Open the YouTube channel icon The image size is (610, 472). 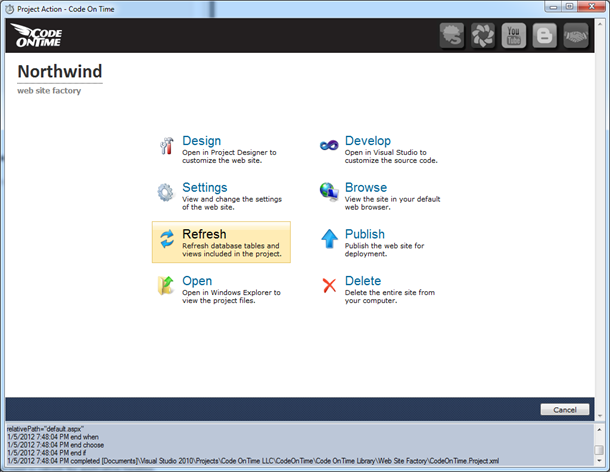coord(514,36)
